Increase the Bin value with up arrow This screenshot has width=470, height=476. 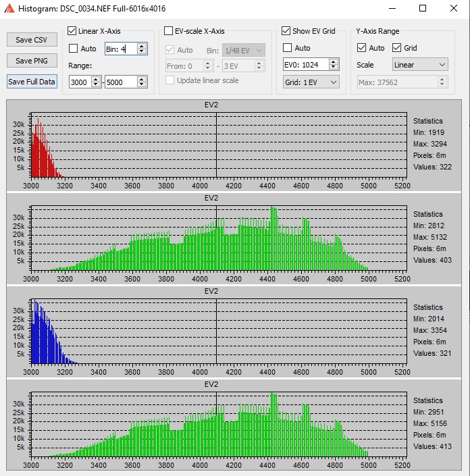(x=142, y=45)
